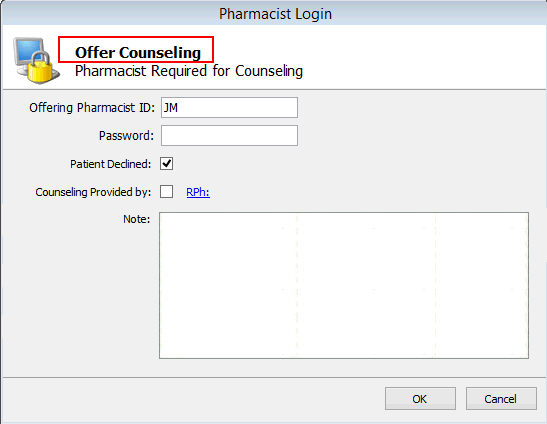The width and height of the screenshot is (547, 424).
Task: Dismiss the dialog with Cancel
Action: tap(501, 399)
